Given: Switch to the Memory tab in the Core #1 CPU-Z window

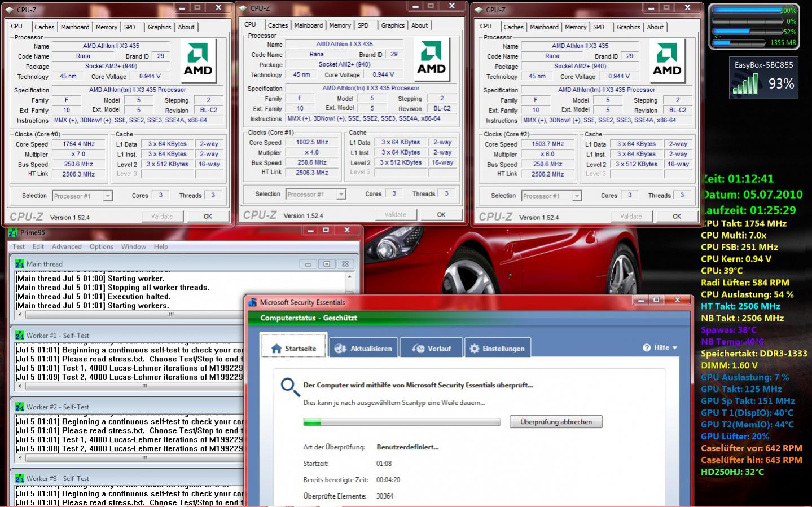Looking at the screenshot, I should click(340, 25).
